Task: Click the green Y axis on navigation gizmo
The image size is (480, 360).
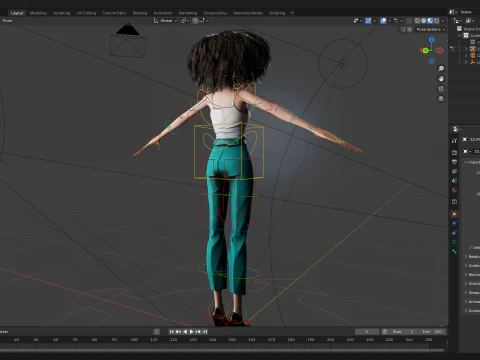Action: [x=425, y=50]
